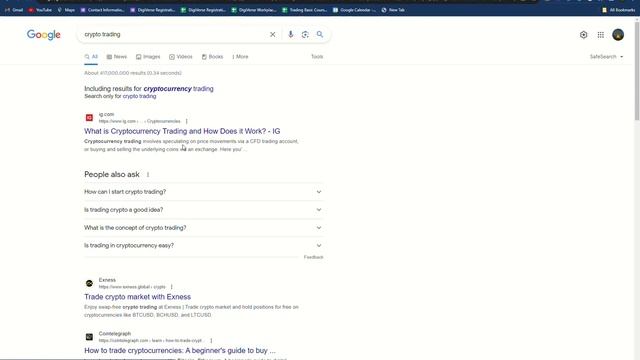Image resolution: width=640 pixels, height=360 pixels.
Task: Open the three-dot menu beside People also ask
Action: coord(148,175)
